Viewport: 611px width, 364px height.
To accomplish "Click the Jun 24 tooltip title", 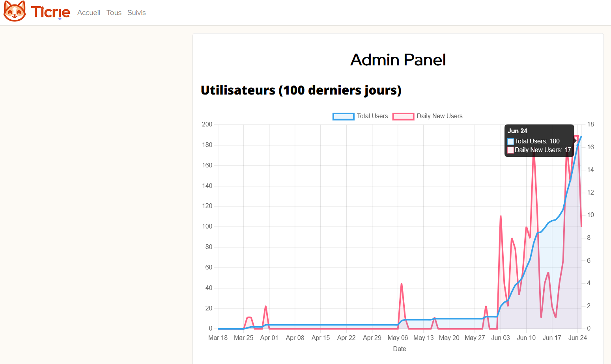I will (x=517, y=131).
